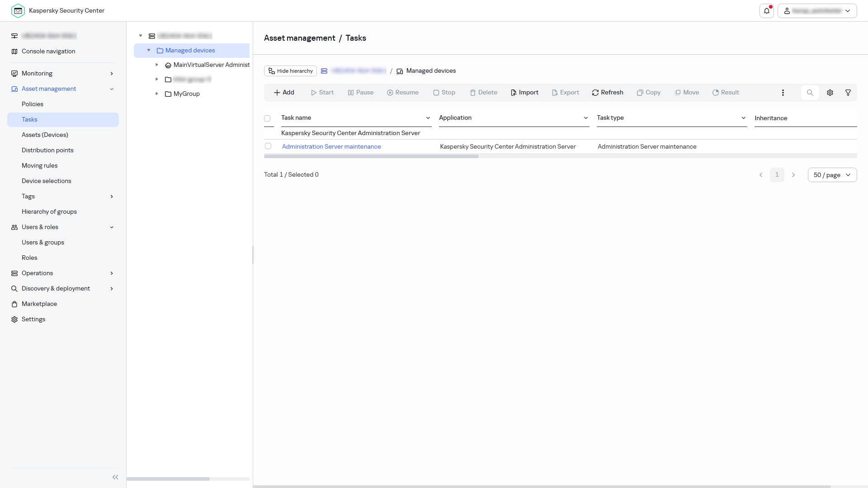
Task: Open the Task type column filter dropdown
Action: click(744, 118)
